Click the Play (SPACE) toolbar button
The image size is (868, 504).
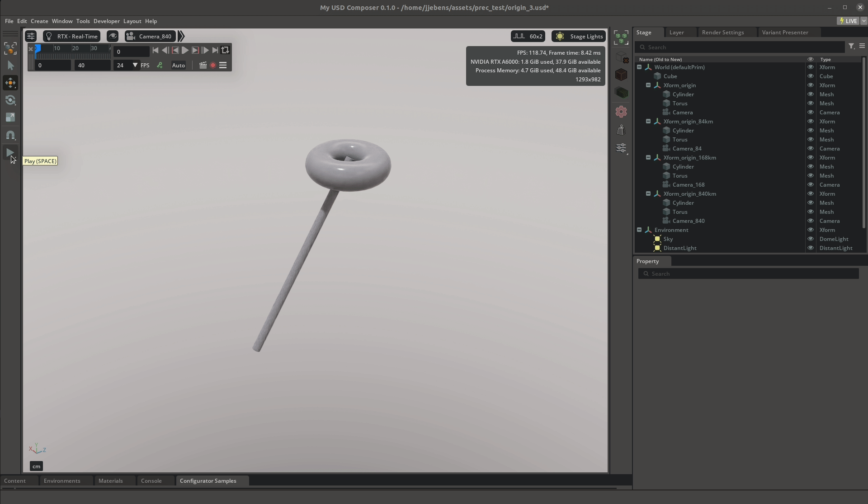[10, 153]
